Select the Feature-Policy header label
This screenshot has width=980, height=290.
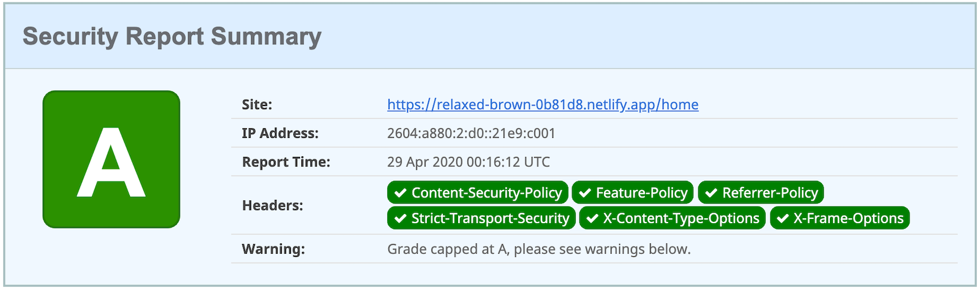click(x=641, y=193)
